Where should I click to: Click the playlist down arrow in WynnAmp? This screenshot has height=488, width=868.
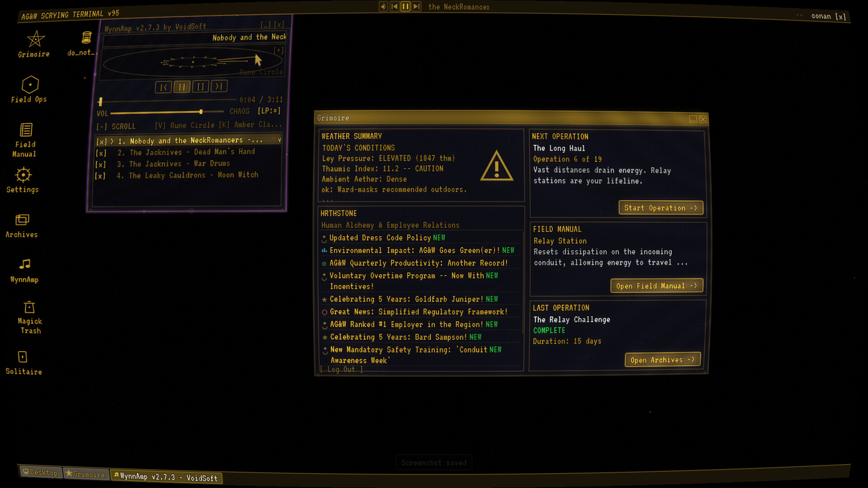click(279, 140)
